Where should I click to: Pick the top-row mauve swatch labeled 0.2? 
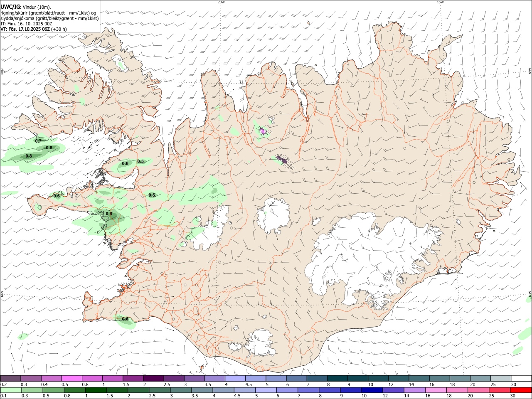tap(10, 378)
